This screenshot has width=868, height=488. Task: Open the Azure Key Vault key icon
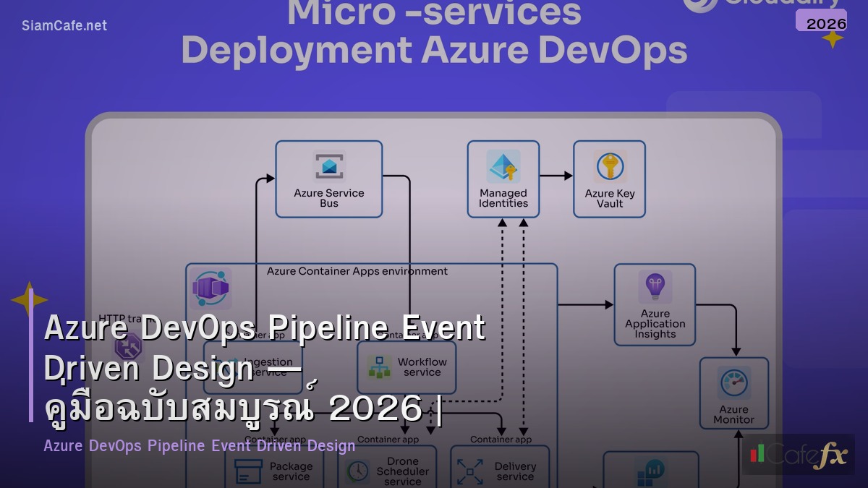(x=609, y=165)
